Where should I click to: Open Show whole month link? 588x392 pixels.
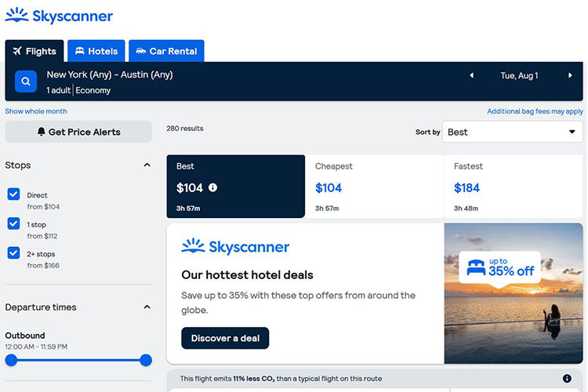(x=36, y=111)
